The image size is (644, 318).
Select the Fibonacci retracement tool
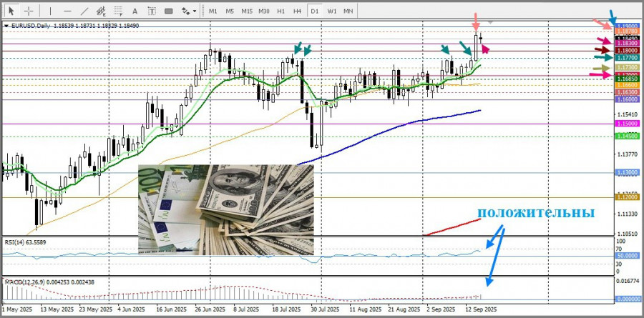click(x=117, y=11)
